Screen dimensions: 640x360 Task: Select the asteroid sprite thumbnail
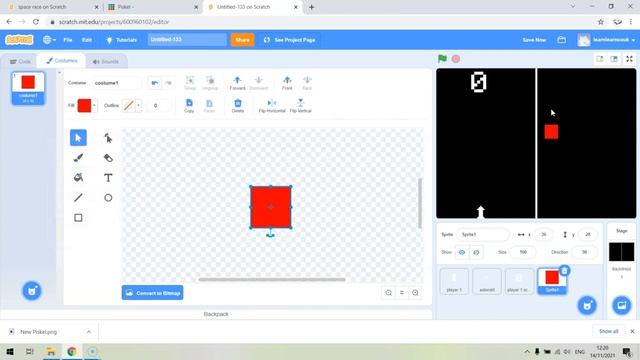click(487, 281)
